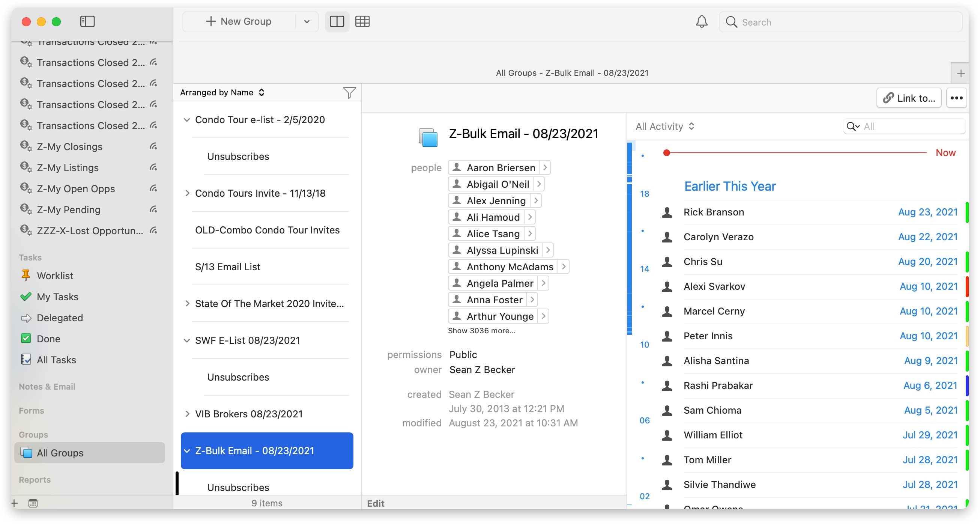This screenshot has height=524, width=980.
Task: Click the notifications bell icon
Action: [x=701, y=22]
